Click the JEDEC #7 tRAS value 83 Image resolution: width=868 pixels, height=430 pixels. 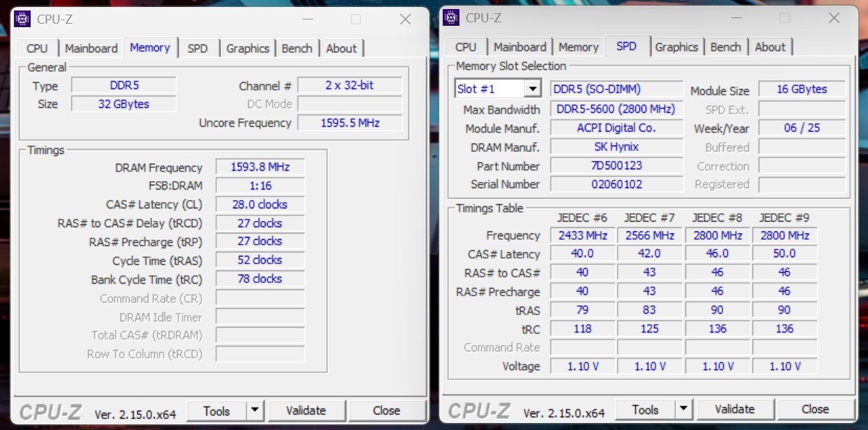coord(650,310)
